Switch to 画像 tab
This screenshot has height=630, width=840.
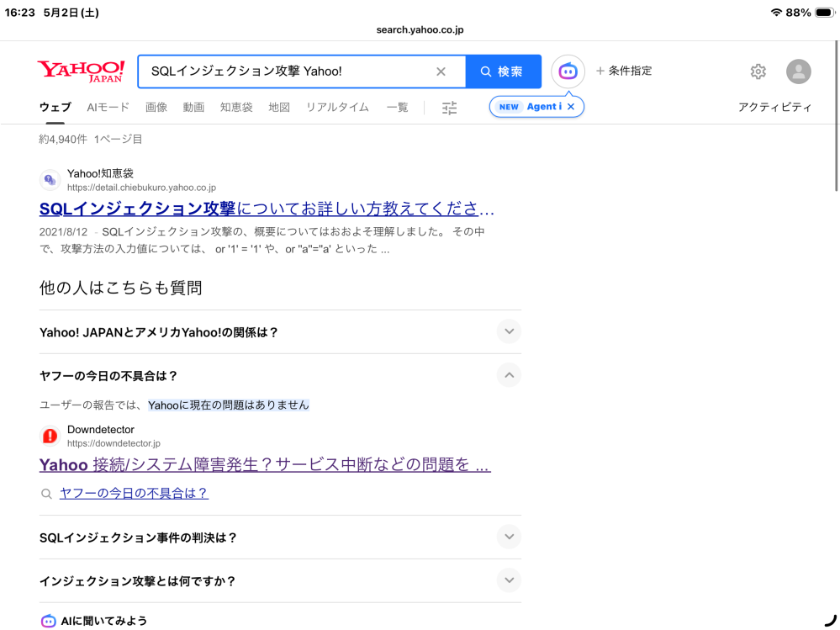(x=156, y=107)
